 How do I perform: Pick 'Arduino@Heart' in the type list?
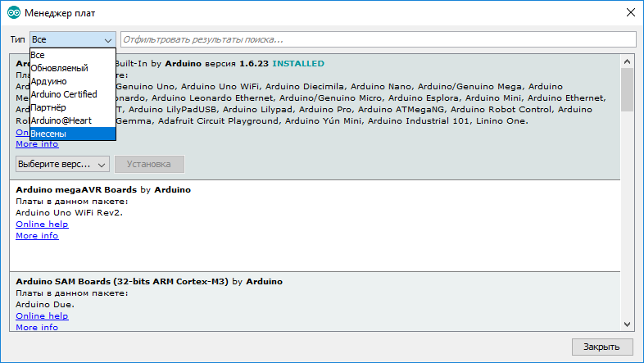[73, 120]
